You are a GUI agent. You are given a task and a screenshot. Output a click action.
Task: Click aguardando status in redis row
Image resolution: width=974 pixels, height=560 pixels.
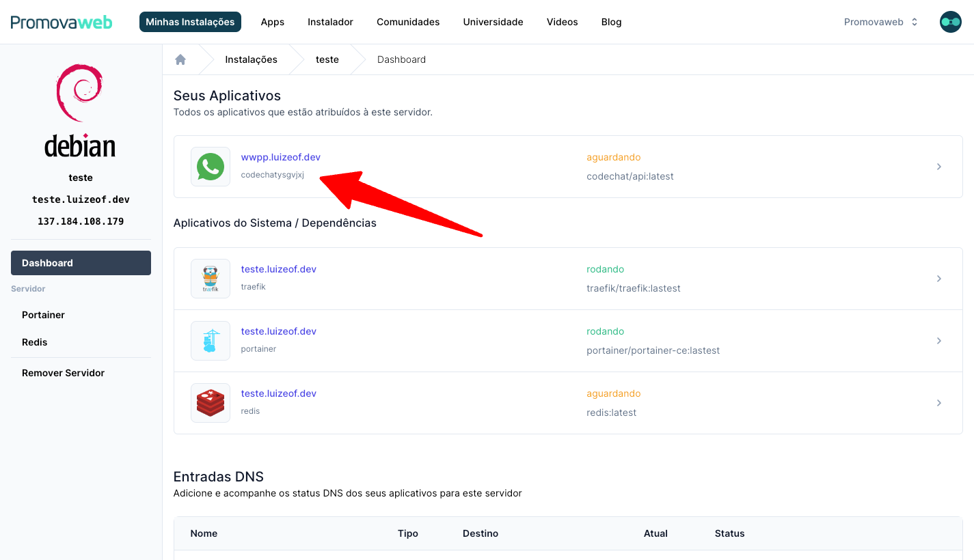pyautogui.click(x=614, y=393)
